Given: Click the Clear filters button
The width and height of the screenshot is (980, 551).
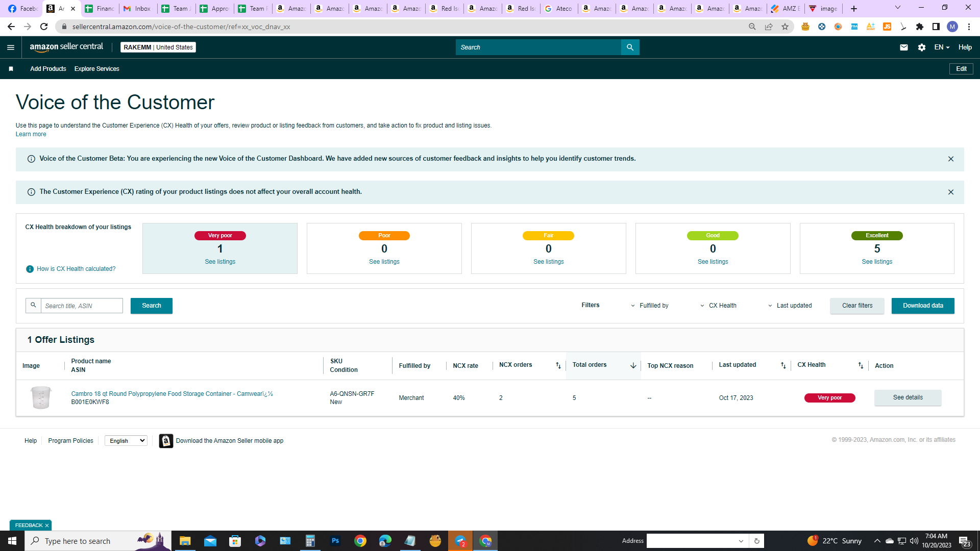Looking at the screenshot, I should click(x=857, y=306).
